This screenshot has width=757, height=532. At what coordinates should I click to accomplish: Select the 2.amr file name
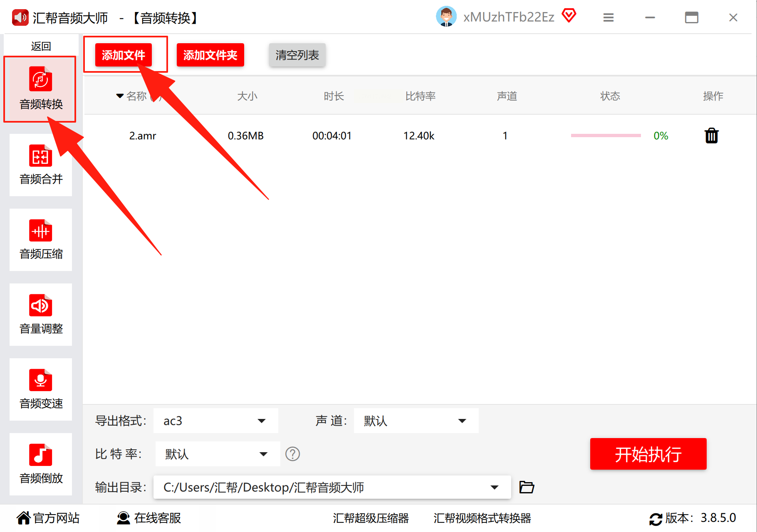tap(143, 136)
